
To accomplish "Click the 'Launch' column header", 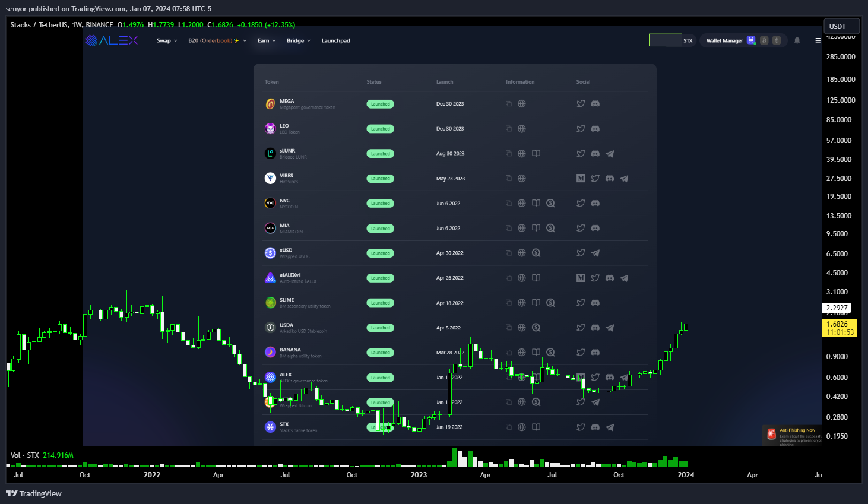I will tap(445, 82).
